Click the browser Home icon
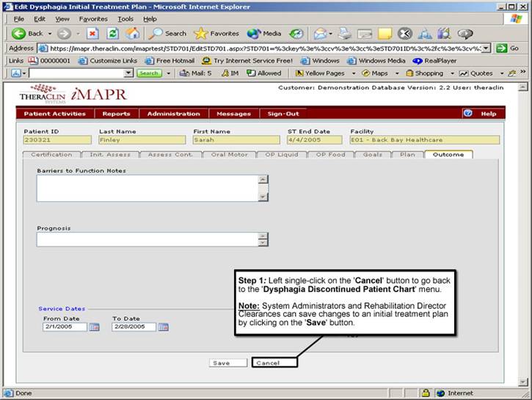 coord(132,33)
